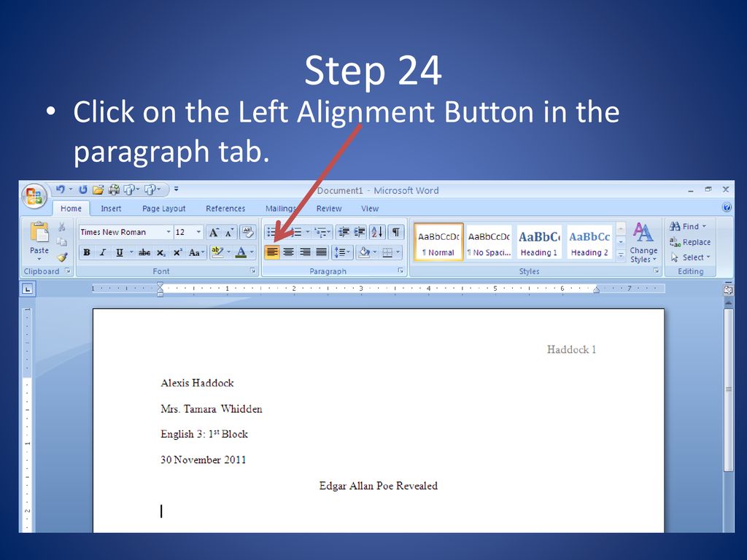747x560 pixels.
Task: Open the font size 12 dropdown
Action: 198,232
